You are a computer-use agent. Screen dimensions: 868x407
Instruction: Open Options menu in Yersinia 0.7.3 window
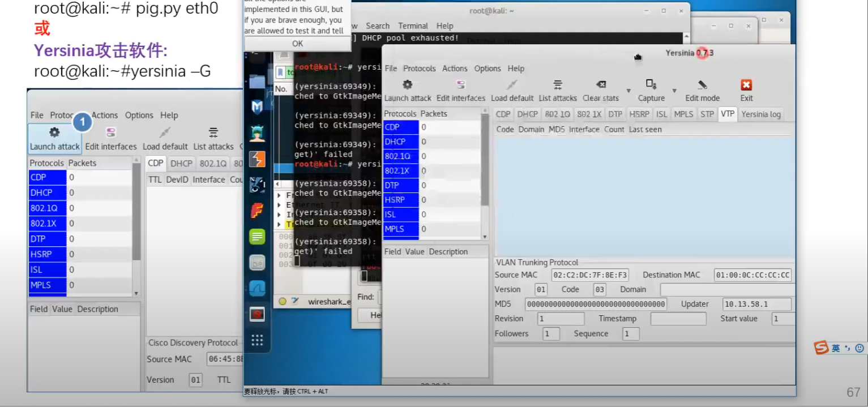point(488,68)
